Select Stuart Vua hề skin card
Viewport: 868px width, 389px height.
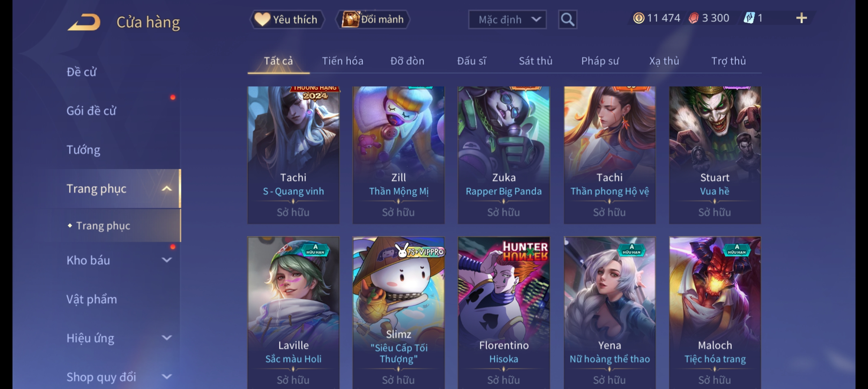715,155
